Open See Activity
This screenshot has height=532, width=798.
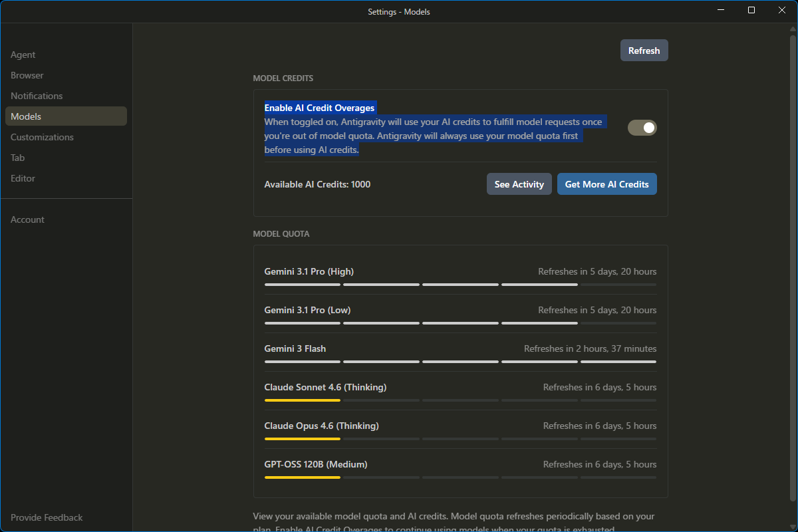519,184
